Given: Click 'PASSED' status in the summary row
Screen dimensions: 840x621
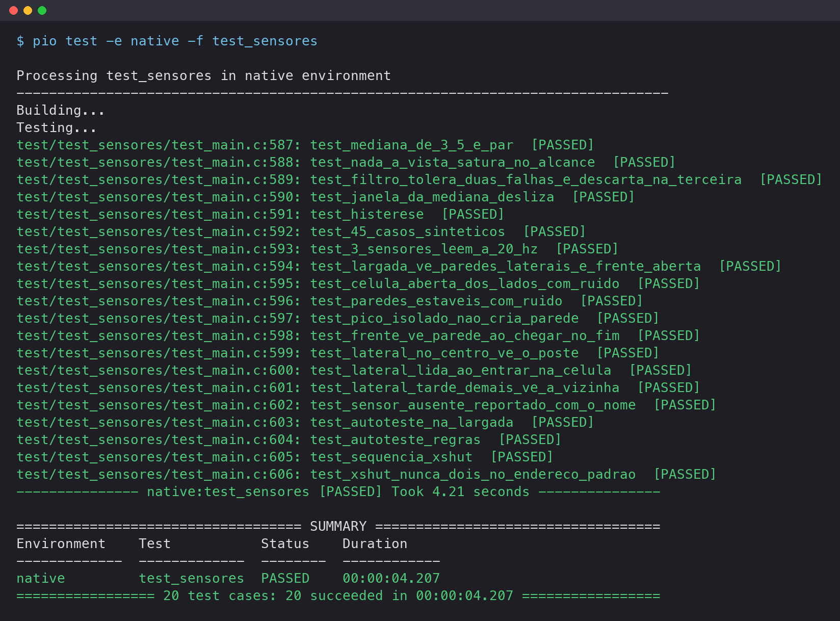Looking at the screenshot, I should (285, 579).
